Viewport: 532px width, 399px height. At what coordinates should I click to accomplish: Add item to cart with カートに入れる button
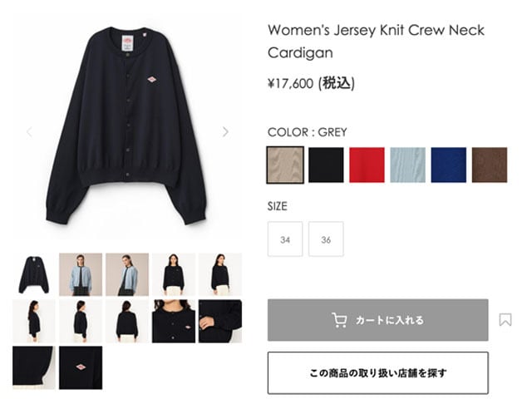coord(377,320)
